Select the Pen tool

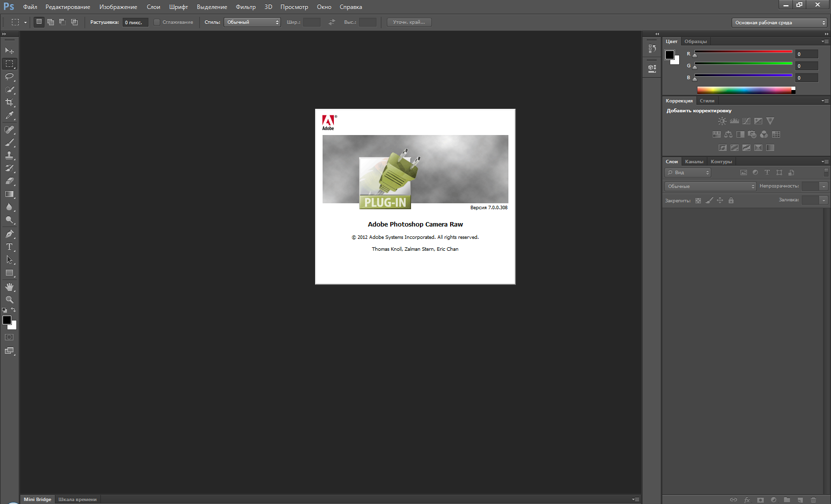coord(9,234)
